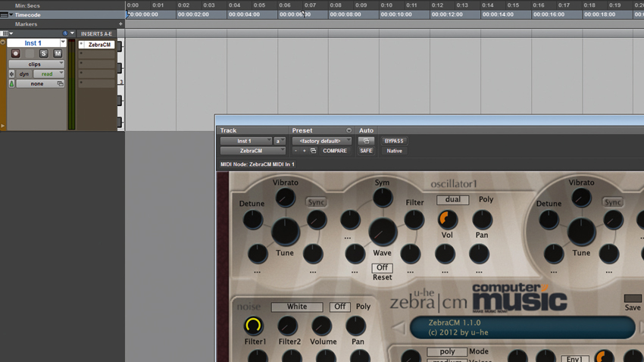Click the blue clock timebase icon

[x=65, y=33]
